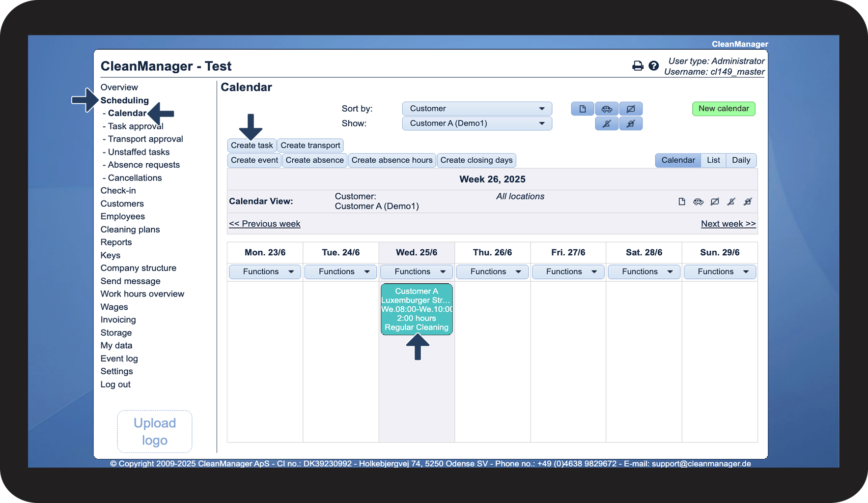Expand Functions dropdown for Fri. 27/6
868x503 pixels.
[x=568, y=272]
